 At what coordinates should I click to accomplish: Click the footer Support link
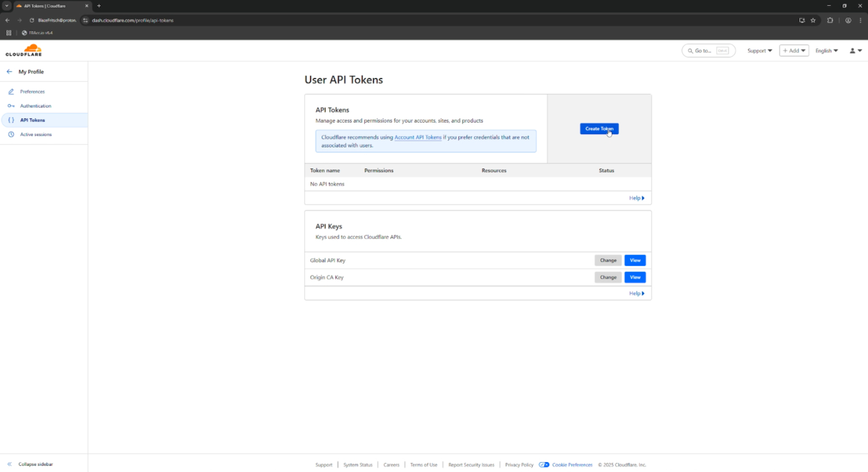pos(324,465)
